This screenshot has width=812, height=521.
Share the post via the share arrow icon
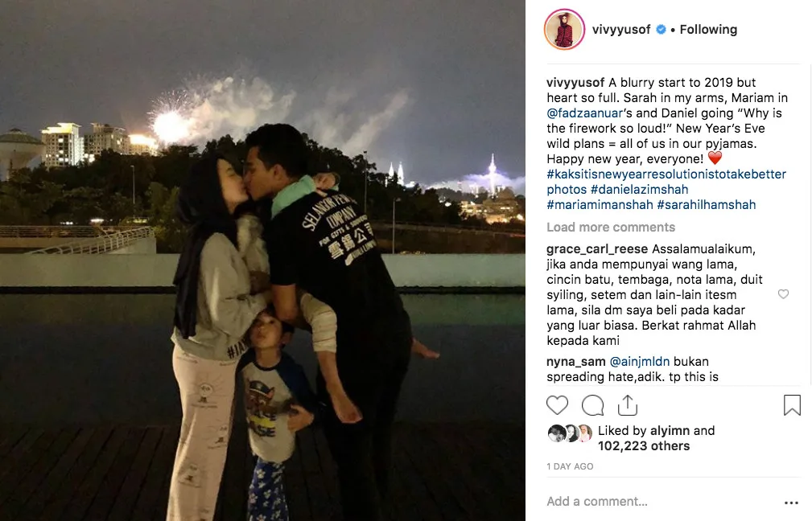627,405
